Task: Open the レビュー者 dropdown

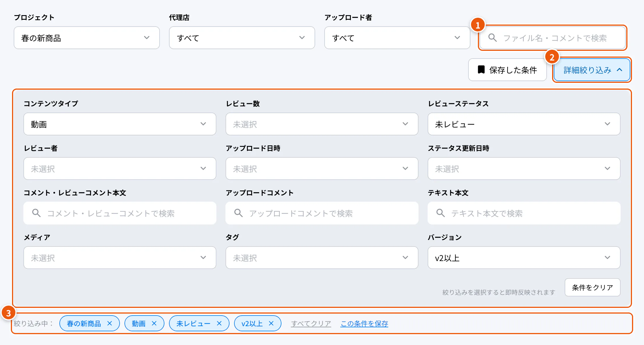Action: tap(120, 169)
